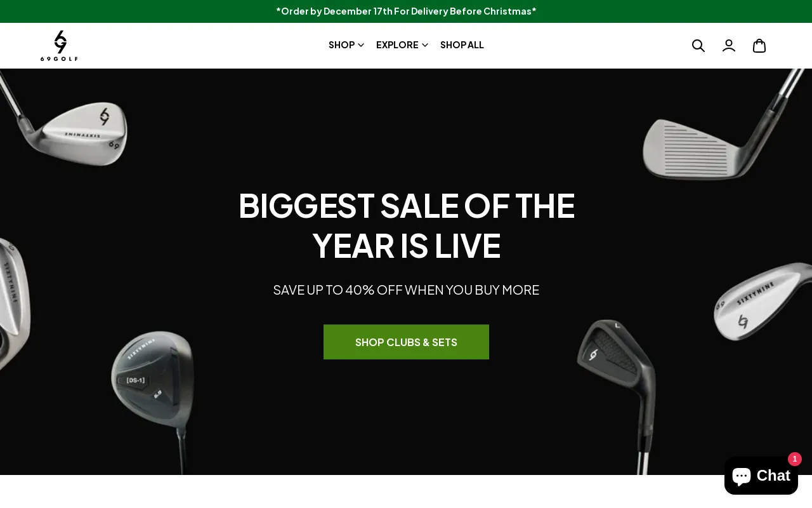Click the Christmas delivery announcement banner
Viewport: 812px width, 508px height.
pyautogui.click(x=406, y=11)
